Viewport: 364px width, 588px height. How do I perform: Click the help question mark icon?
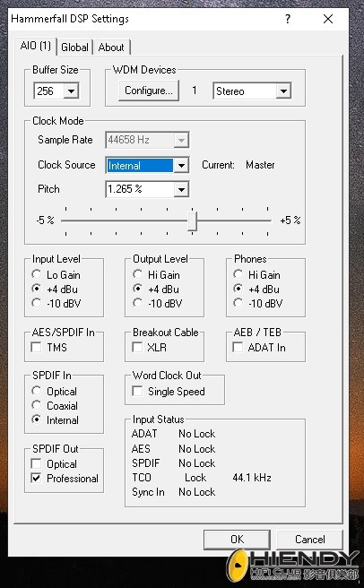coord(288,19)
